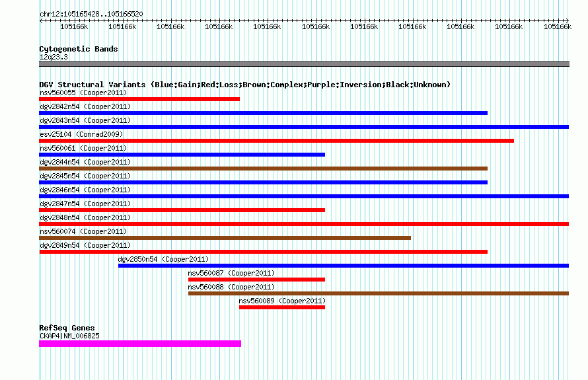Viewport: 588px width, 380px height.
Task: Click the nsv560061 blue gain bar
Action: point(182,155)
